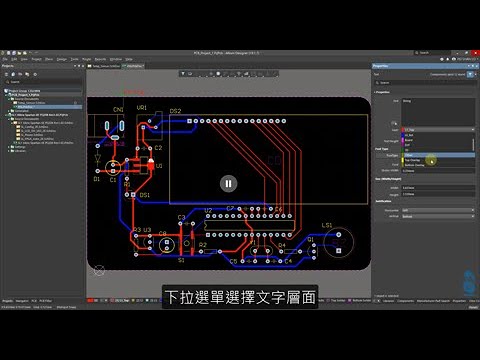Pause the video with the center pause button
This screenshot has width=480, height=360.
pyautogui.click(x=228, y=184)
